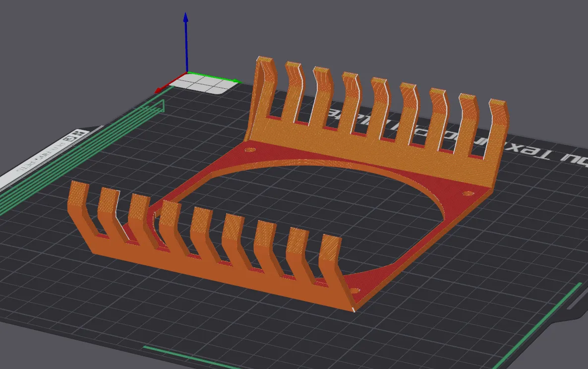Click the mounting hole at front right corner
This screenshot has width=588, height=369.
354,291
